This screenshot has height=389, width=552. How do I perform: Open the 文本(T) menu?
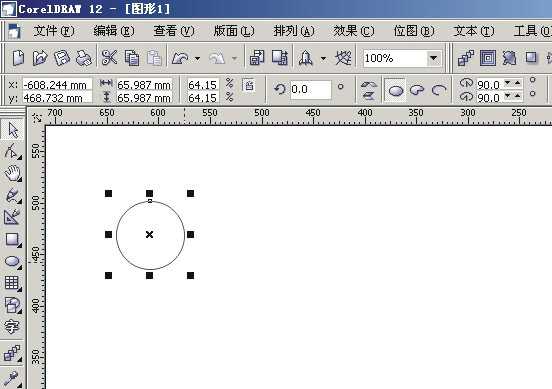[x=474, y=31]
